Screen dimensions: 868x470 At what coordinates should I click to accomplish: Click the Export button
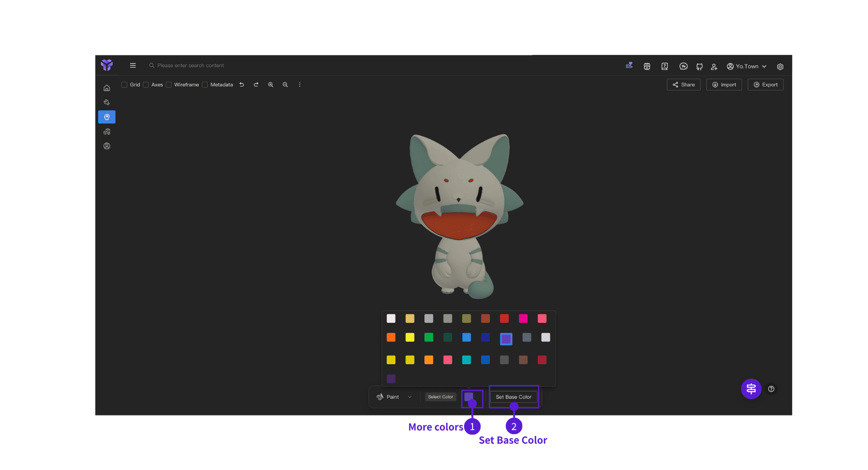(x=765, y=84)
